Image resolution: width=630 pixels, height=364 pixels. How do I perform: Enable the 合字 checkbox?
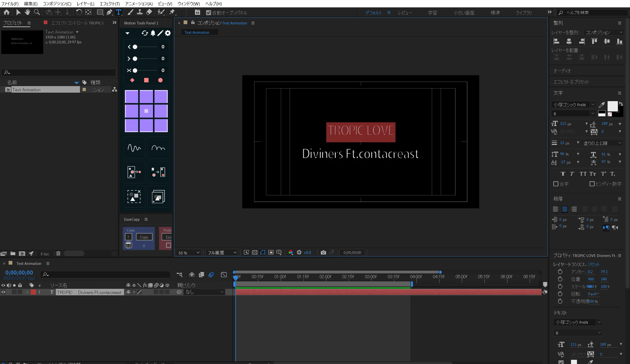tap(555, 184)
